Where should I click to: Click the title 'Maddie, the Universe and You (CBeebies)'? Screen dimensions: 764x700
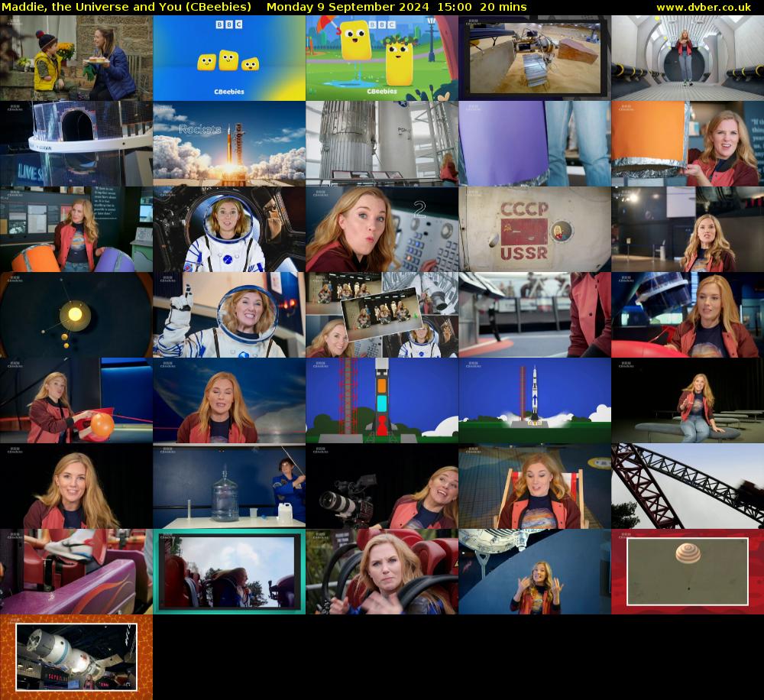tap(127, 7)
